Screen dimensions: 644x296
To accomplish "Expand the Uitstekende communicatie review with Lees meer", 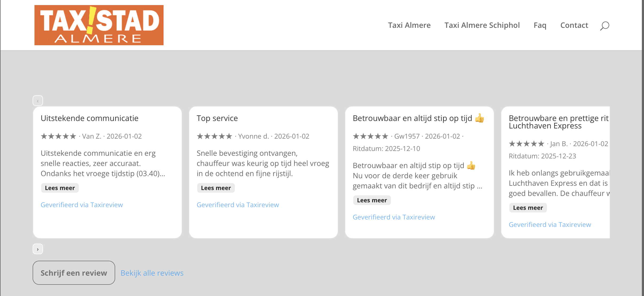I will click(x=60, y=188).
